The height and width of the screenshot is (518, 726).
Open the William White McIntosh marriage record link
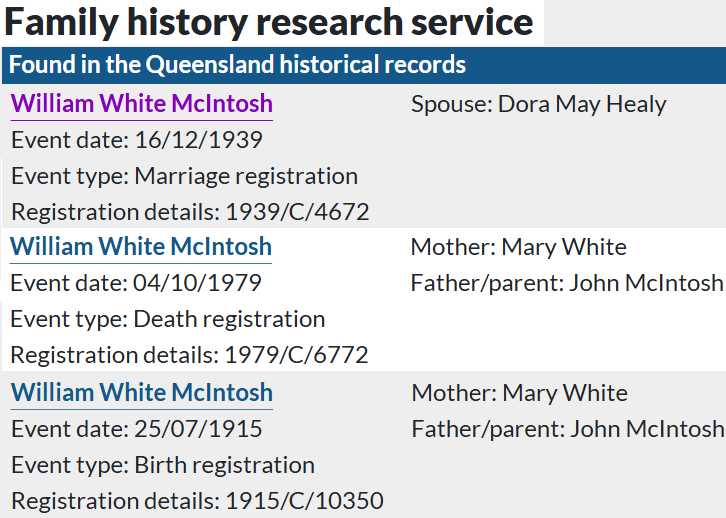141,104
